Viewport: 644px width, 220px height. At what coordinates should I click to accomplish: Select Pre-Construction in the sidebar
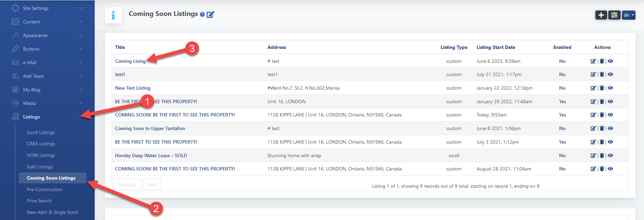coord(44,189)
